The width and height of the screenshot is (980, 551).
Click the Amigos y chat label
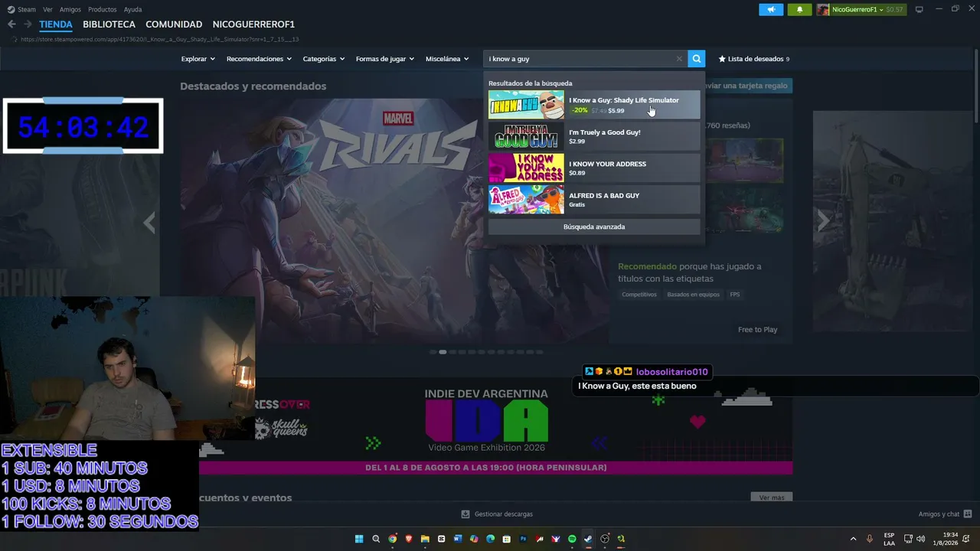click(x=939, y=514)
